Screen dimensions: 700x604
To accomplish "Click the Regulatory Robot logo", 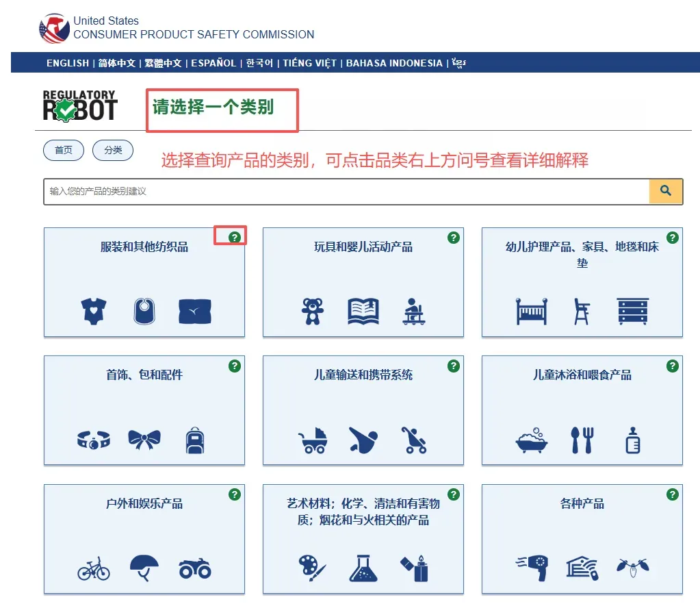I will click(x=80, y=106).
